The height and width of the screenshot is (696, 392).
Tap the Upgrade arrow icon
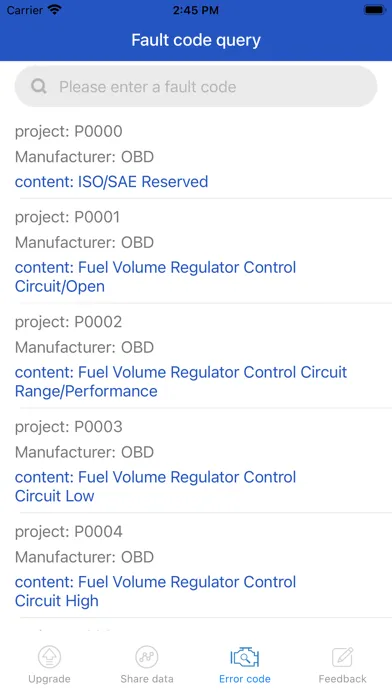tap(49, 656)
